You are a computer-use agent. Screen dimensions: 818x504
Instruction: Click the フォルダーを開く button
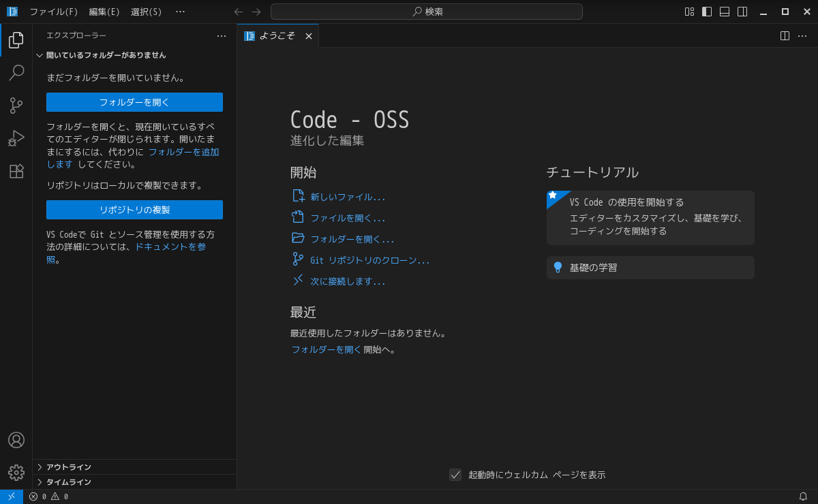134,102
